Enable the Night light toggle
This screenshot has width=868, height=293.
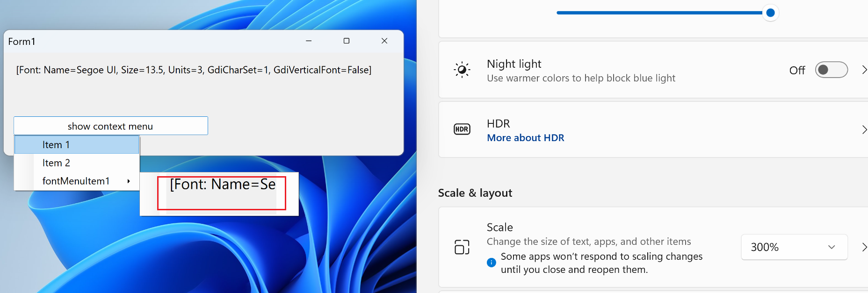point(832,70)
